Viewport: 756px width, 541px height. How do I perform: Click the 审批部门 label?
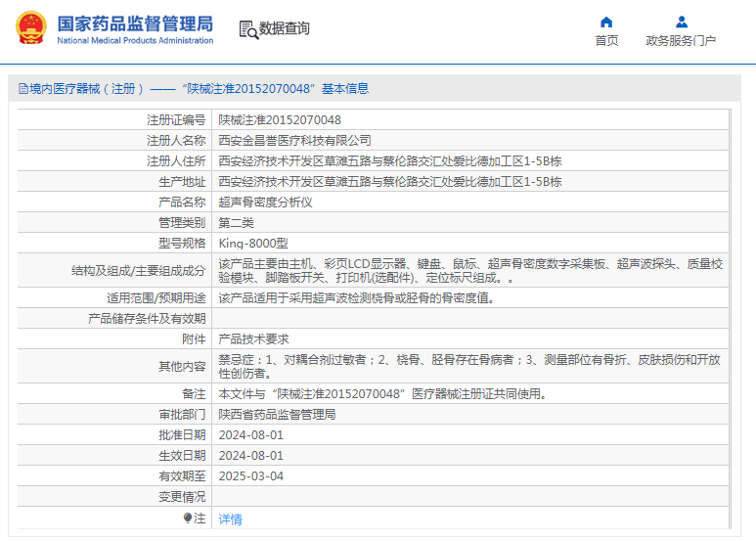[182, 415]
